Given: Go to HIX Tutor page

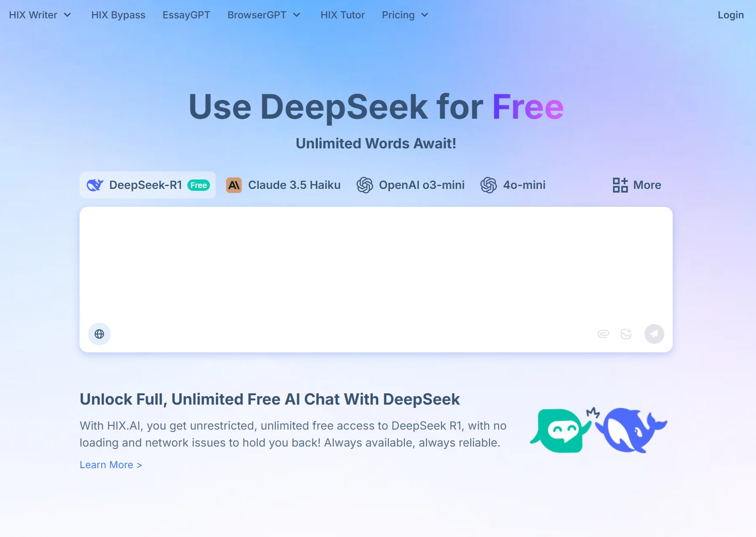Looking at the screenshot, I should point(343,15).
